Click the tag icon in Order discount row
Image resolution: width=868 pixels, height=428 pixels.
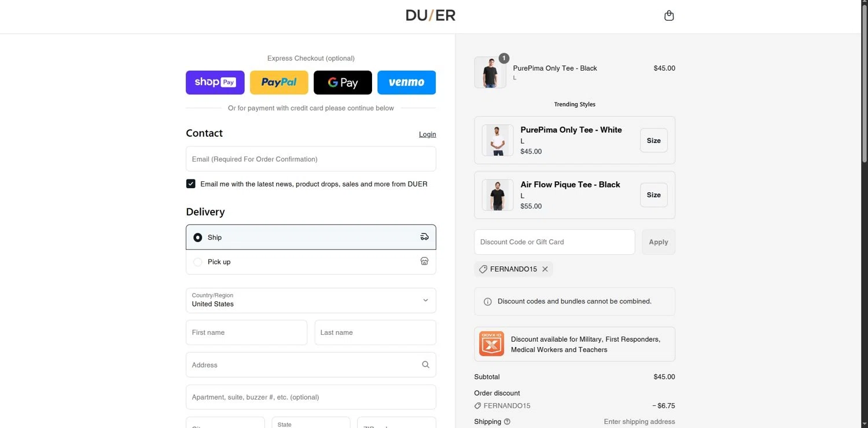coord(477,406)
